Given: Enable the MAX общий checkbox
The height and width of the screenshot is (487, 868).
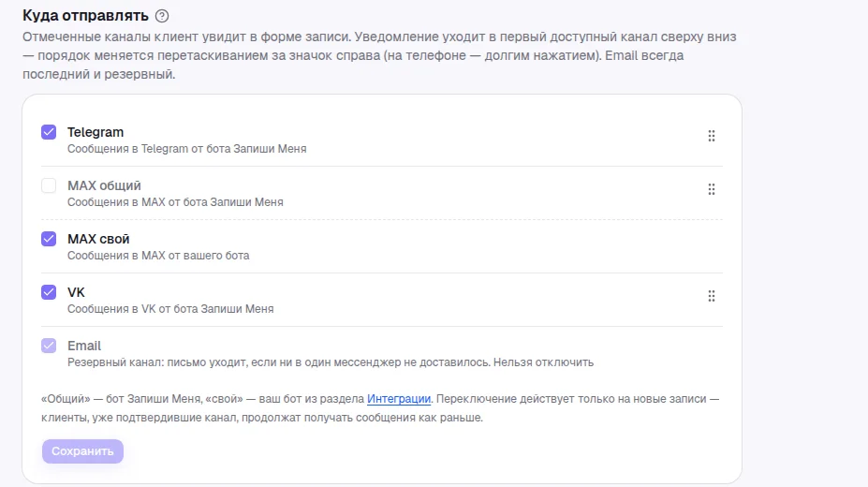Looking at the screenshot, I should [49, 185].
